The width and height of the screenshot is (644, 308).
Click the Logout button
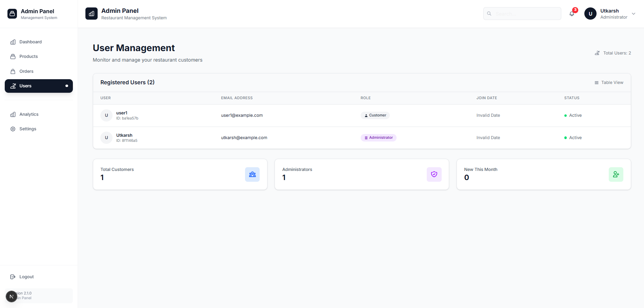coord(26,277)
